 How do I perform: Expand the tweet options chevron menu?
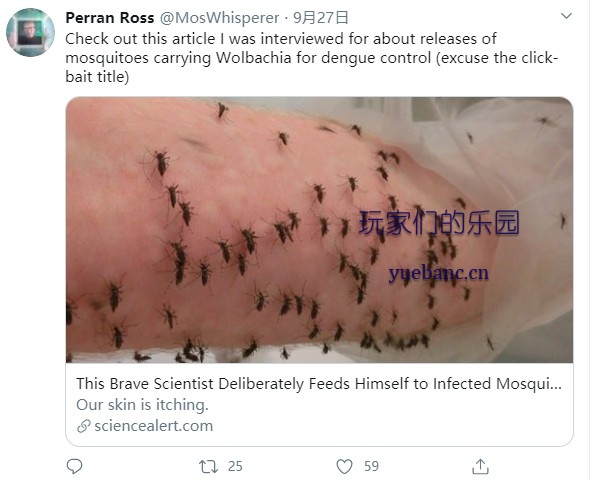pyautogui.click(x=566, y=16)
